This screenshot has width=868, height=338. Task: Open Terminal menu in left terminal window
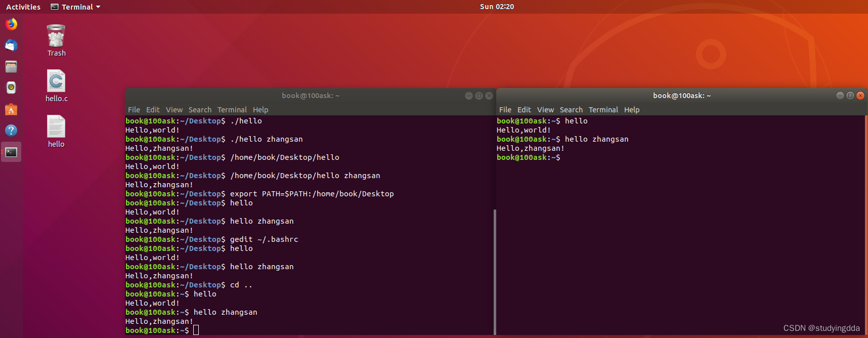click(x=232, y=110)
